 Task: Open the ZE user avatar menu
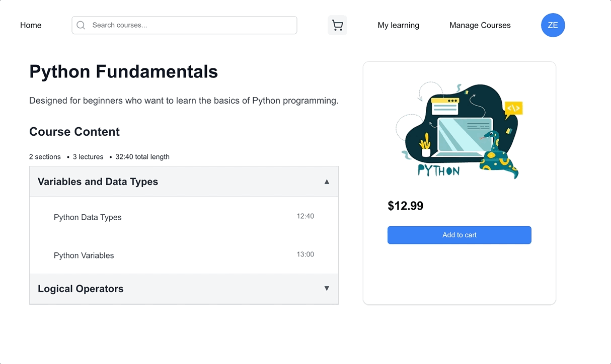click(553, 25)
